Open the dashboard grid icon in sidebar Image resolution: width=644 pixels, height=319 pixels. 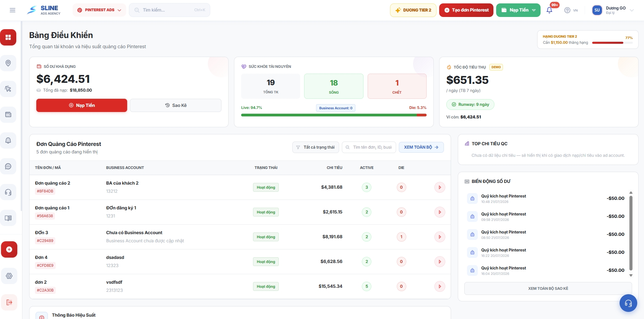[x=8, y=37]
